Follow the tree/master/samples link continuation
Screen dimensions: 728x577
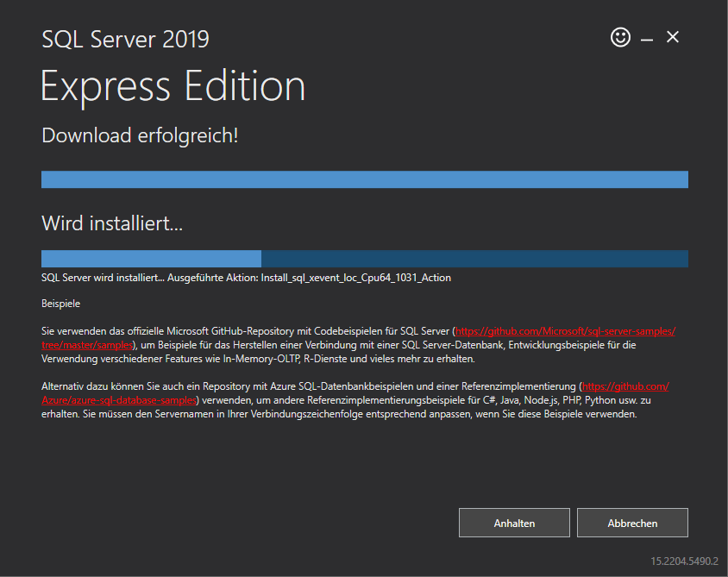tap(87, 345)
